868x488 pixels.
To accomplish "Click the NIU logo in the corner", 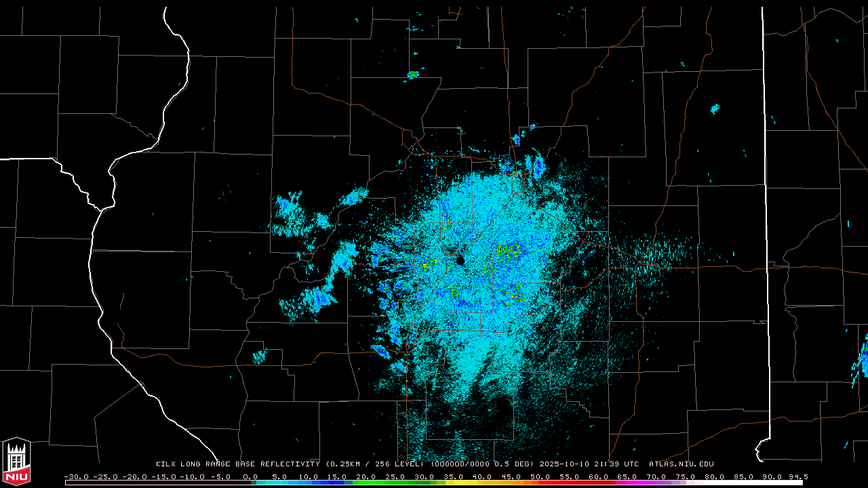I will pos(16,462).
